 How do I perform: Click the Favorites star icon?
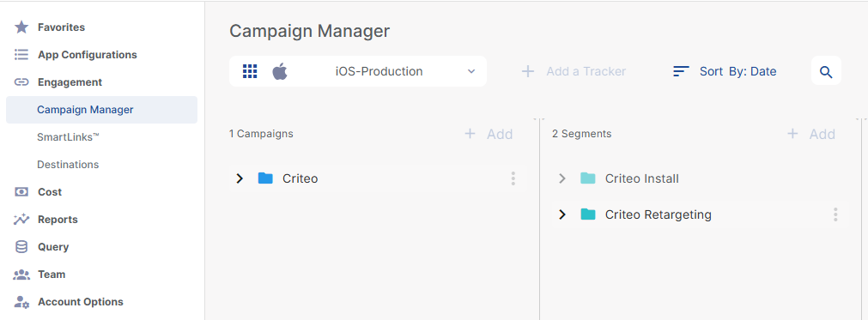click(x=21, y=27)
